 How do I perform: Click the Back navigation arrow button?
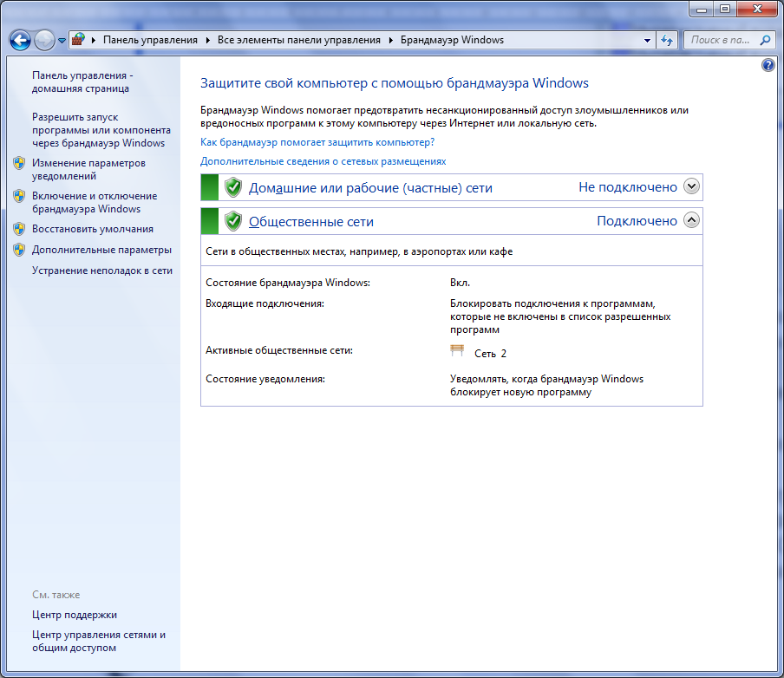[x=20, y=40]
